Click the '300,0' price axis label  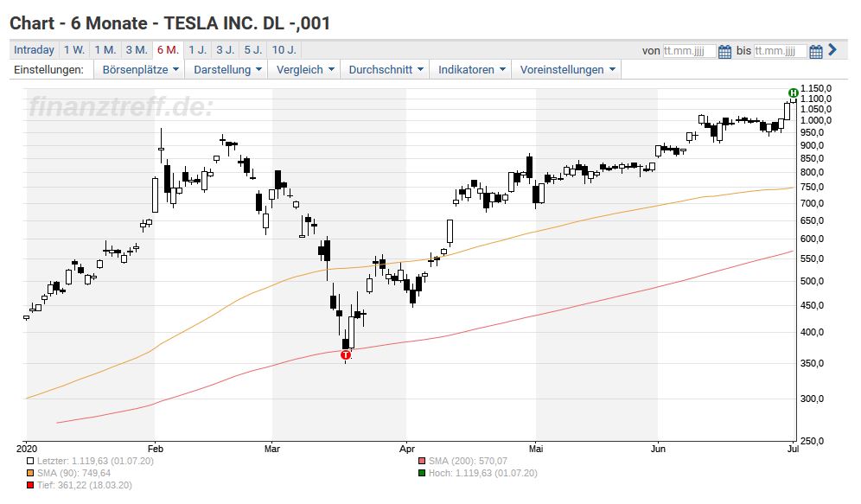click(812, 399)
